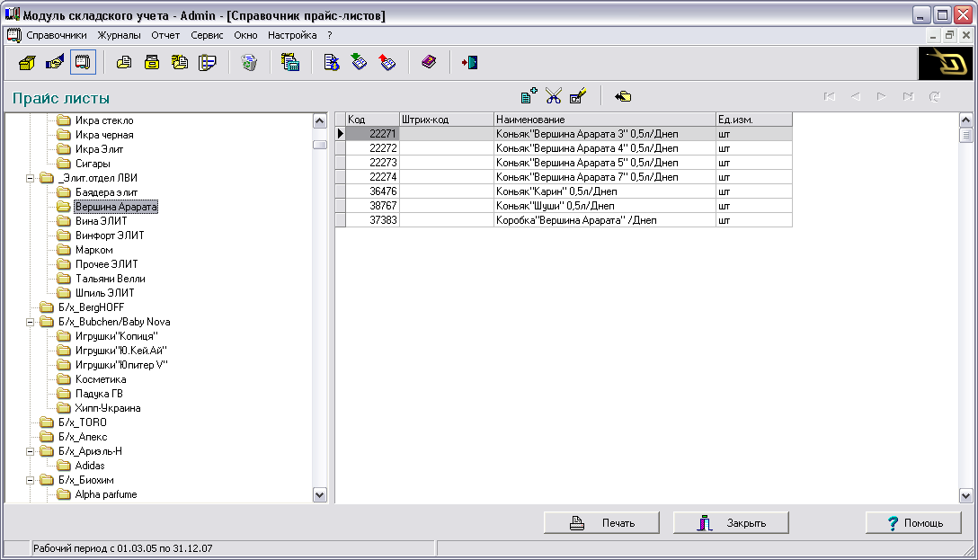The image size is (978, 560).
Task: Click the last record navigation arrow
Action: (908, 96)
